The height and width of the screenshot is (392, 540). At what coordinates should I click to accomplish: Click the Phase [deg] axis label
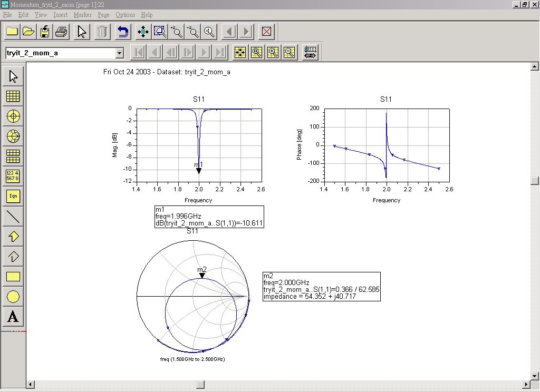pos(299,144)
